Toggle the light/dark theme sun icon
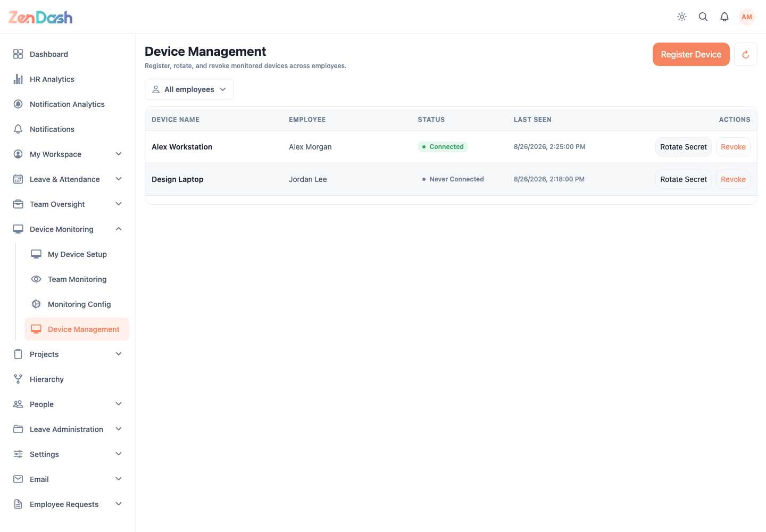Viewport: 766px width, 532px height. [x=682, y=17]
